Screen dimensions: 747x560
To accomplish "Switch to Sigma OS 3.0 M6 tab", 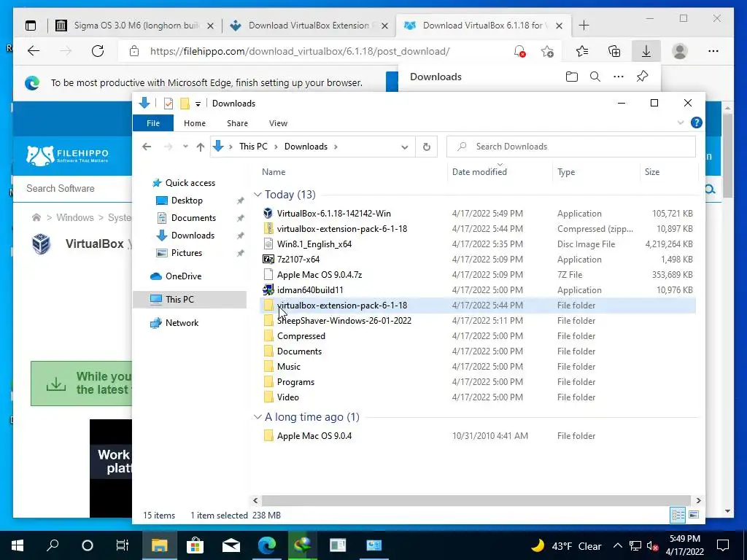I will pos(136,26).
